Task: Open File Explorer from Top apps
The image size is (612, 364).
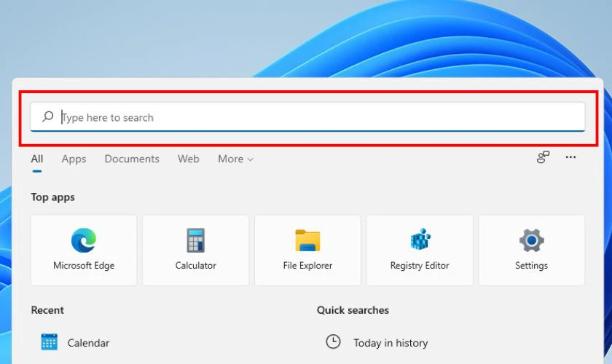Action: pyautogui.click(x=307, y=250)
